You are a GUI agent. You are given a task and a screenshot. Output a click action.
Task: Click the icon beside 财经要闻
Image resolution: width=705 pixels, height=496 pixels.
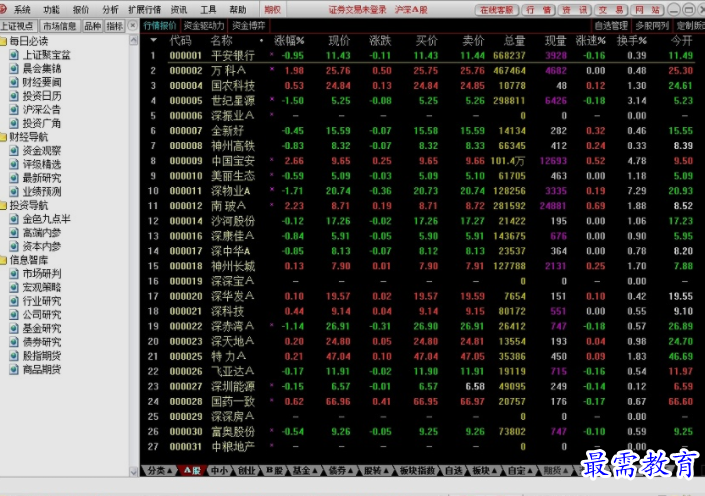[x=14, y=82]
